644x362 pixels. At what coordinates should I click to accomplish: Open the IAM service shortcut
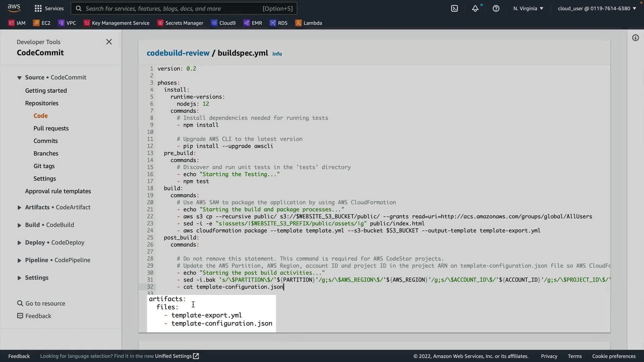click(17, 23)
